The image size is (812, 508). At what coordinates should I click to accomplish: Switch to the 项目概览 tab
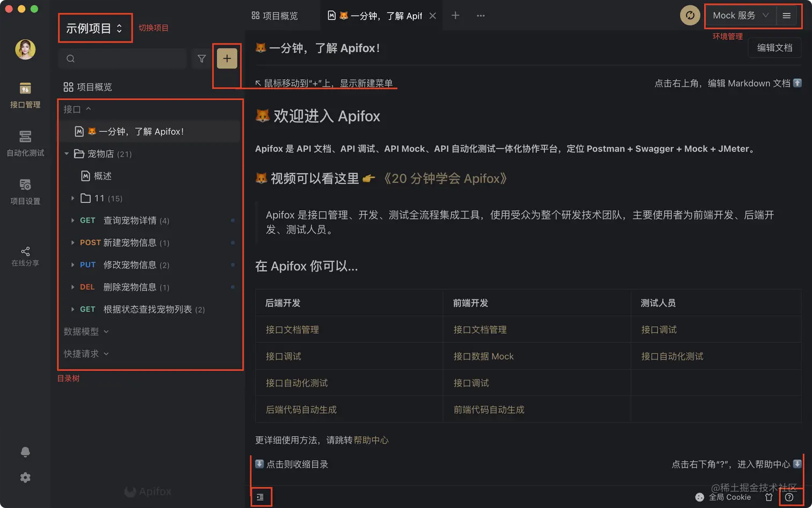pyautogui.click(x=274, y=16)
